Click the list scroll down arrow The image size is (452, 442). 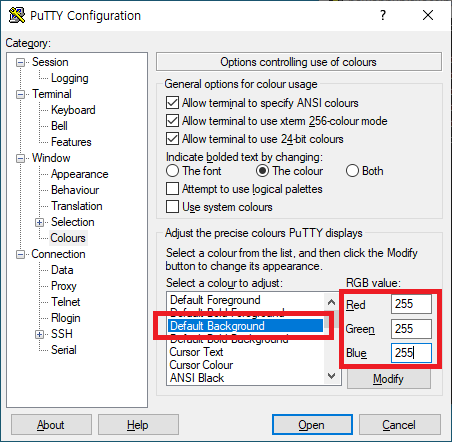tap(331, 376)
